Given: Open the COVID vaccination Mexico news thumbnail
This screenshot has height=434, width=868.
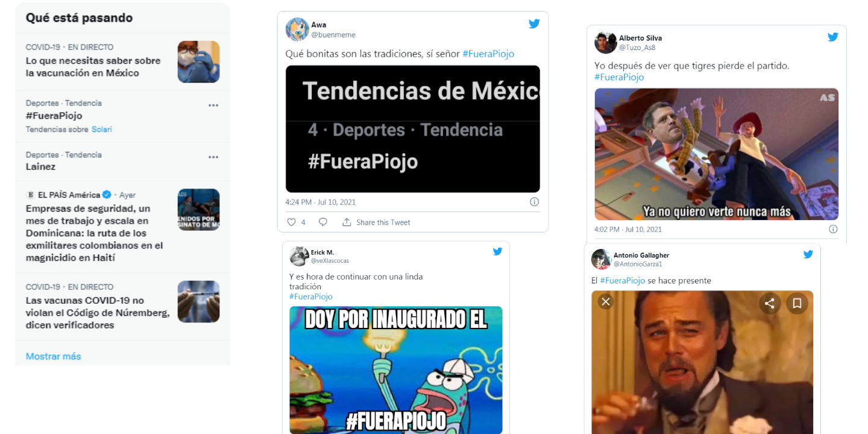Looking at the screenshot, I should (x=198, y=61).
